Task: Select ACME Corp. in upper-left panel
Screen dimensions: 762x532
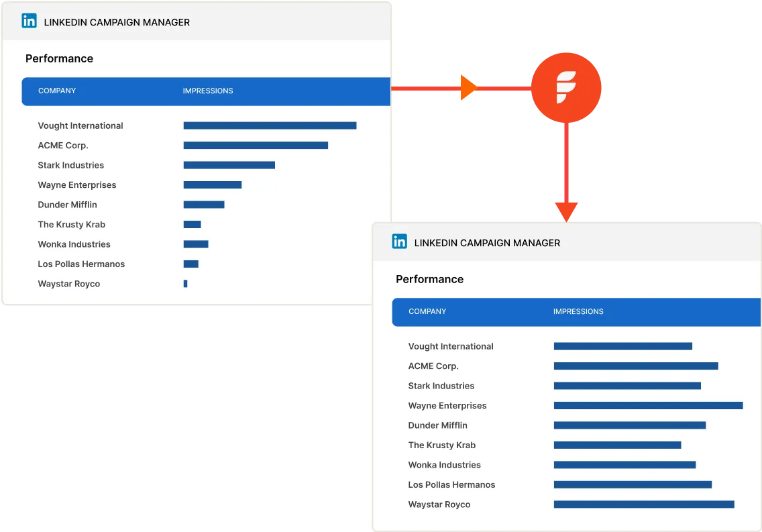Action: point(63,146)
